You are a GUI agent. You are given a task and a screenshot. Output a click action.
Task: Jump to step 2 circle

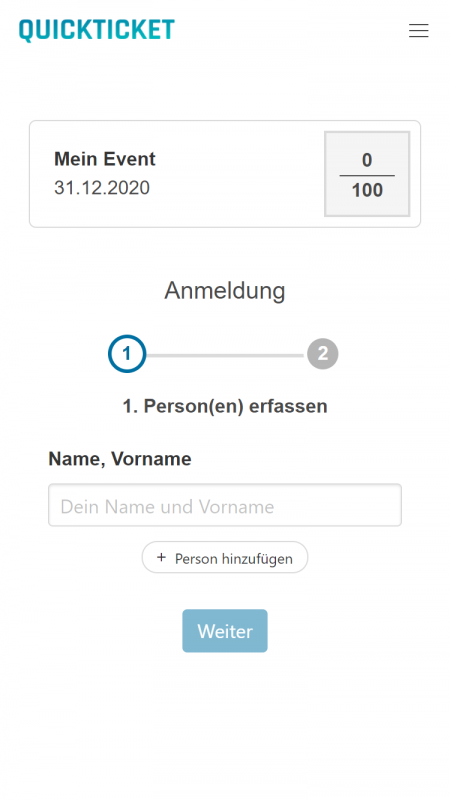click(322, 354)
